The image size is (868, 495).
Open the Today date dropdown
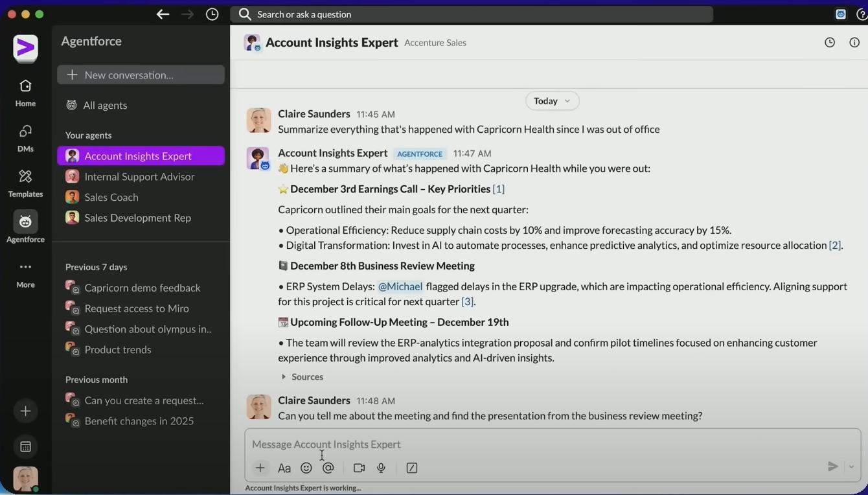552,100
